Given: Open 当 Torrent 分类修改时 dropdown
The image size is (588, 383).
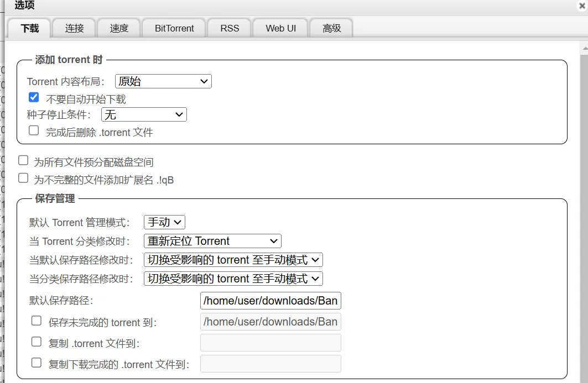Looking at the screenshot, I should tap(212, 241).
